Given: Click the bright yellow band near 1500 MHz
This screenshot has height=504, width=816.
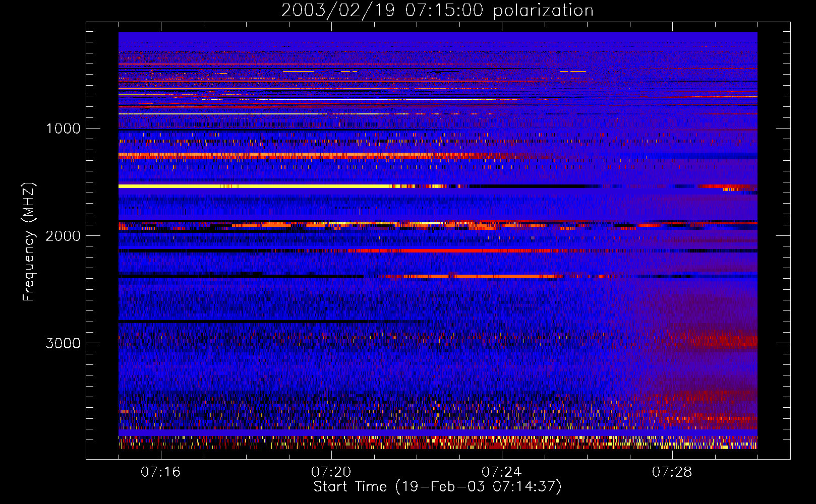Looking at the screenshot, I should click(x=255, y=186).
